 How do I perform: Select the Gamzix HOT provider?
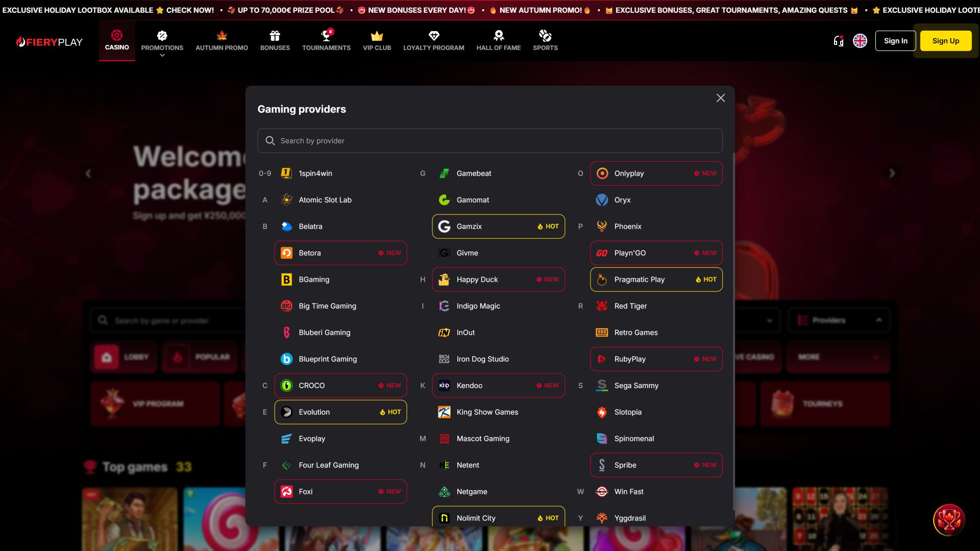498,227
